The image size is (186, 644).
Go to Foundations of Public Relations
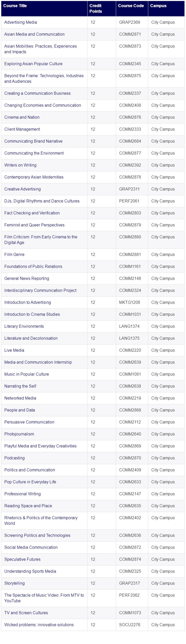[33, 267]
